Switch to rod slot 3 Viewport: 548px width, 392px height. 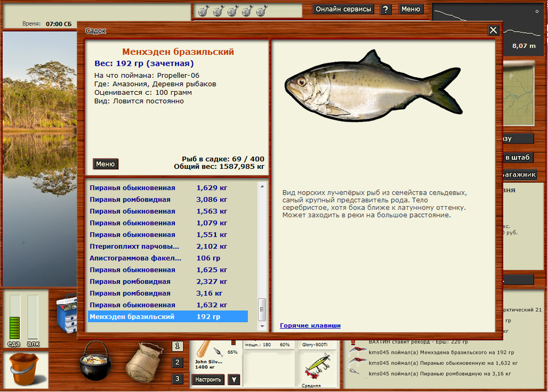[178, 377]
